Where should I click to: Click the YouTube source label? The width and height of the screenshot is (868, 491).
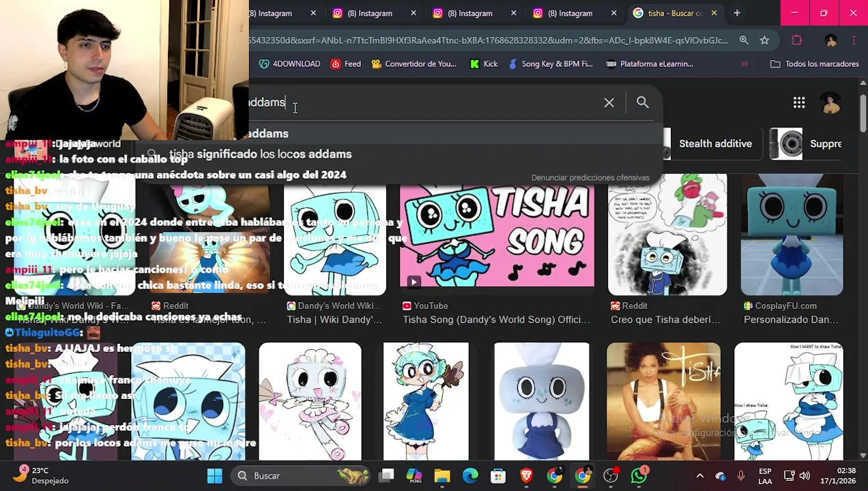(x=431, y=306)
